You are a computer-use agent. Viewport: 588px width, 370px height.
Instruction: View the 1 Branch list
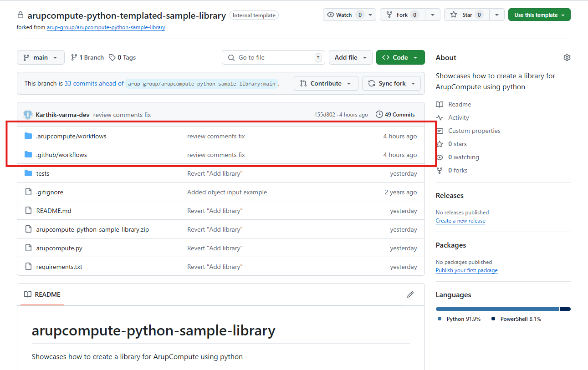87,57
